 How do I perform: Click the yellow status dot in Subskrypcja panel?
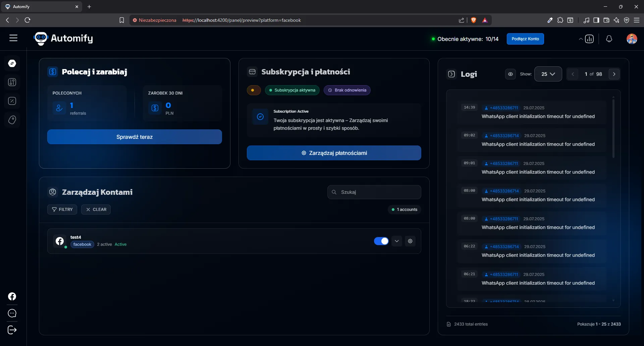pyautogui.click(x=254, y=90)
